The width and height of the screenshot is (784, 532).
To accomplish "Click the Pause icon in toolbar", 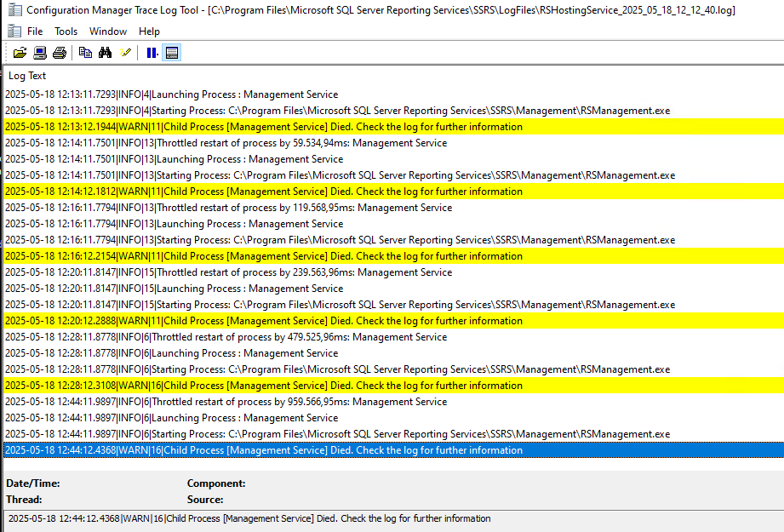I will click(x=152, y=53).
